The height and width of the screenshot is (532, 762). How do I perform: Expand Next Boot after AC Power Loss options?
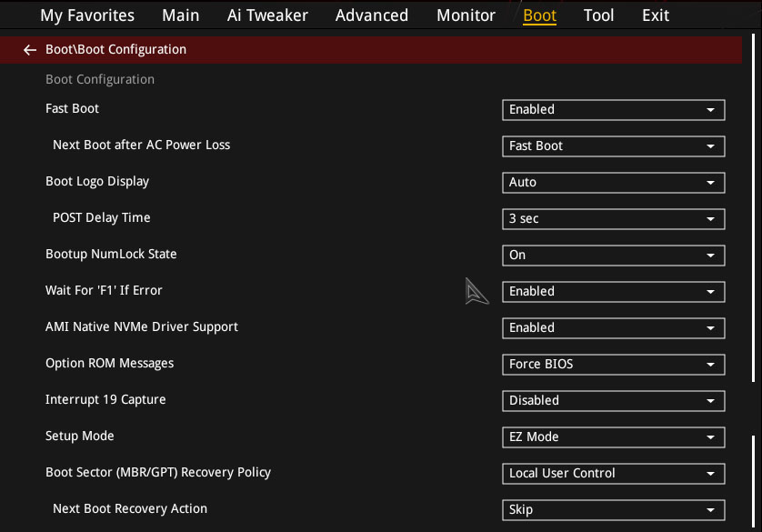(x=613, y=146)
